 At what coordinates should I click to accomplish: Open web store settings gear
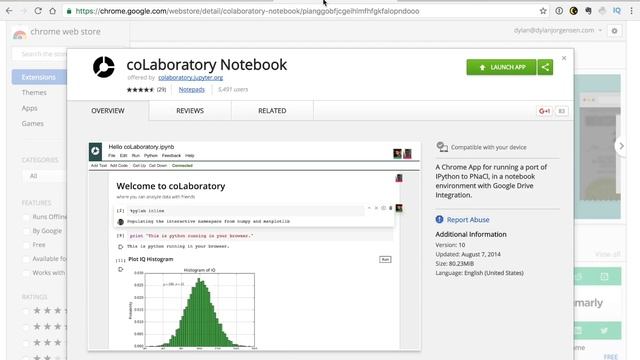tap(614, 31)
